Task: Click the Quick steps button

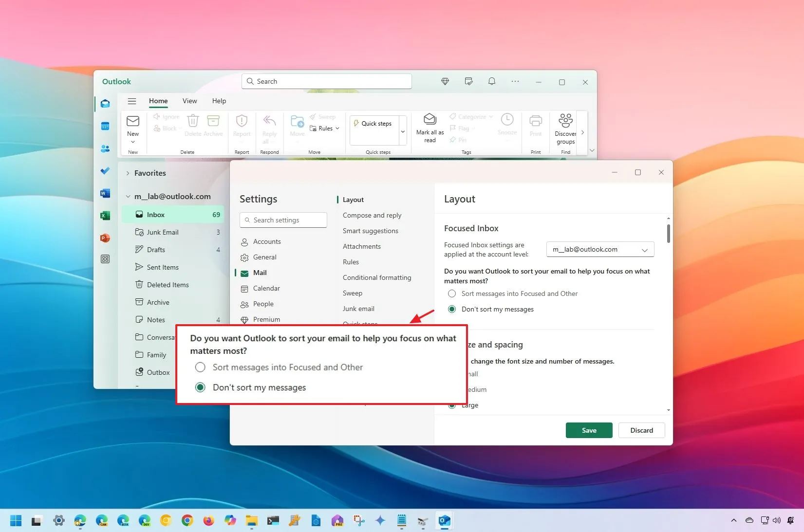Action: tap(374, 124)
